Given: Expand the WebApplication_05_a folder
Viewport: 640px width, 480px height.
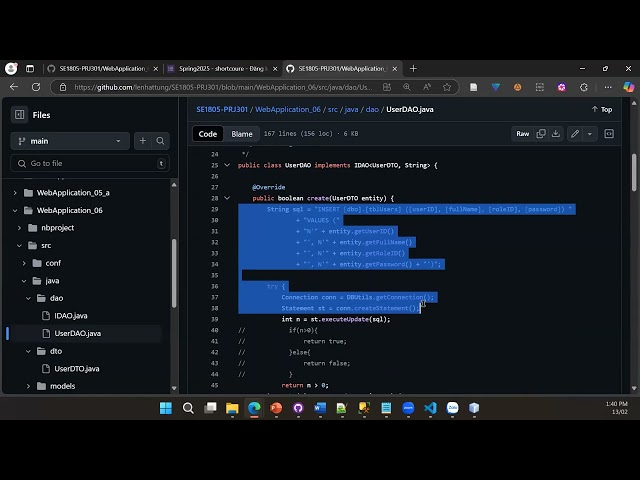Looking at the screenshot, I should [15, 192].
